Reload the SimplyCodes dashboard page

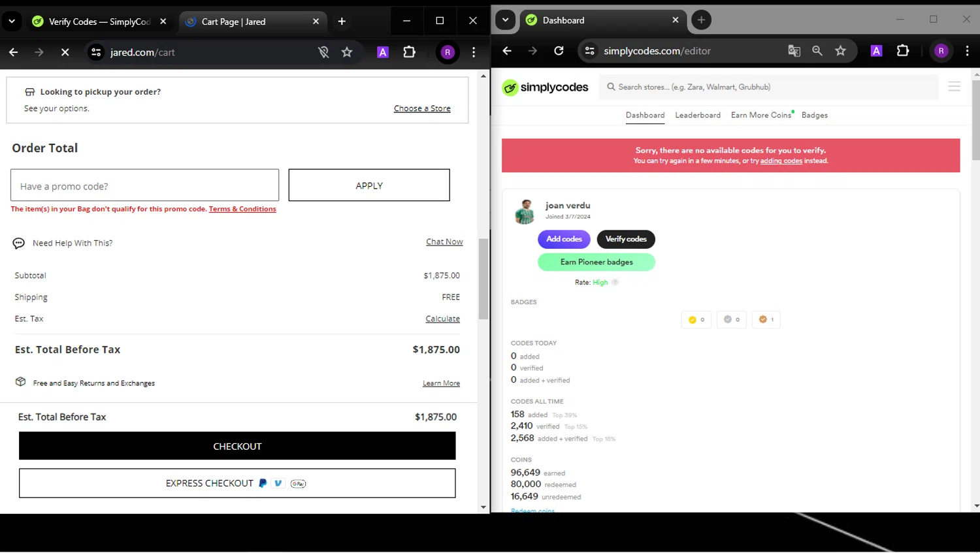559,51
